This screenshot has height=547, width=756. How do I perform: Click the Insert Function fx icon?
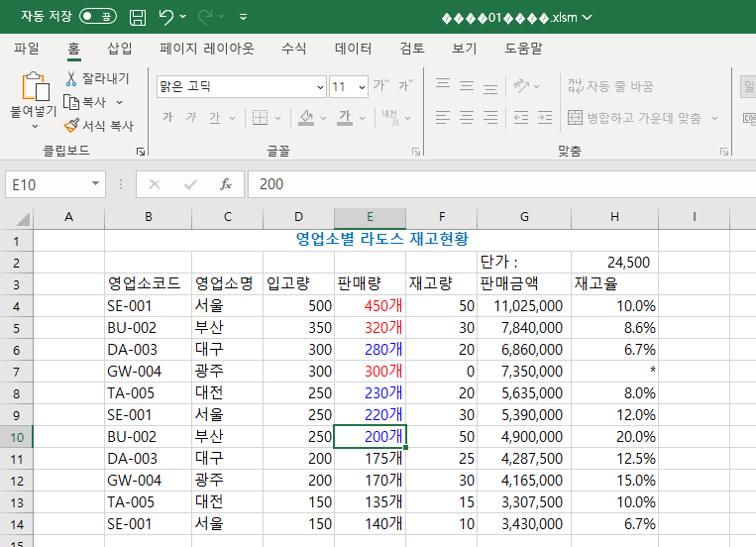point(226,184)
